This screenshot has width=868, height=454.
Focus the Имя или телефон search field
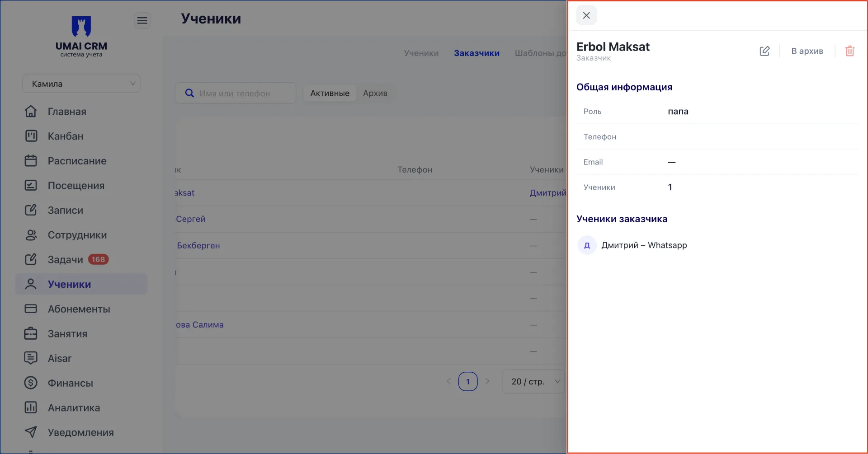click(x=236, y=93)
